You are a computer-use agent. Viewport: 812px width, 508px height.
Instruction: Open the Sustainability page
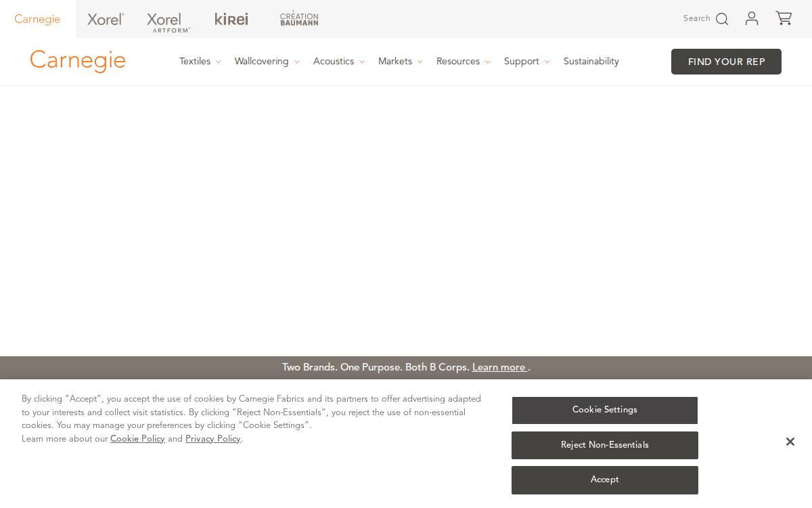pos(591,62)
